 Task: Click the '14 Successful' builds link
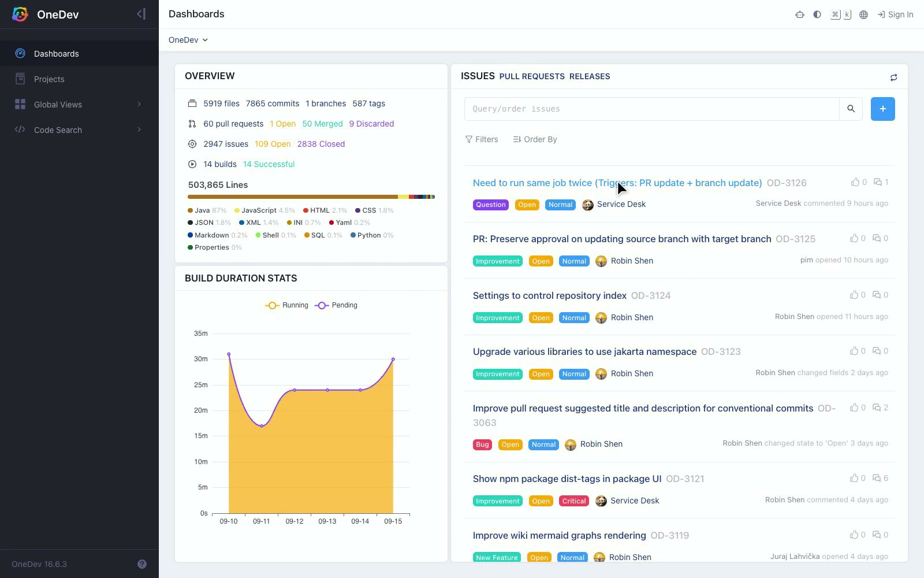[269, 164]
